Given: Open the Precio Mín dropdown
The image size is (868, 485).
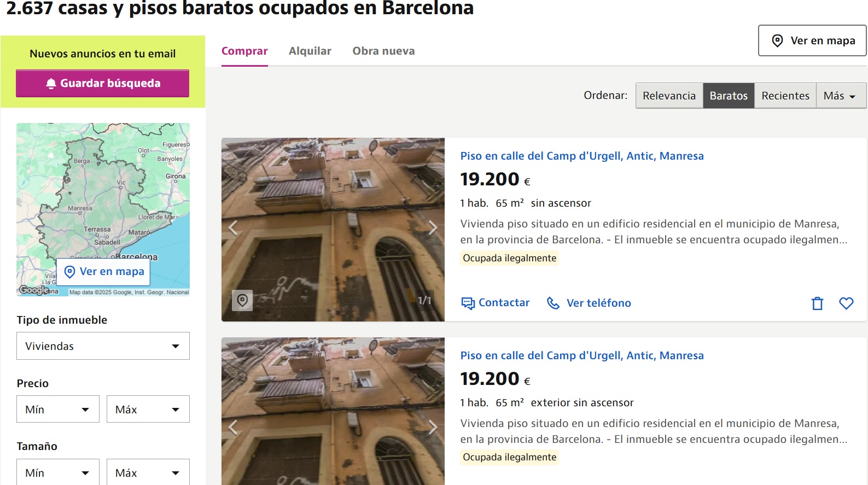Looking at the screenshot, I should coord(58,410).
